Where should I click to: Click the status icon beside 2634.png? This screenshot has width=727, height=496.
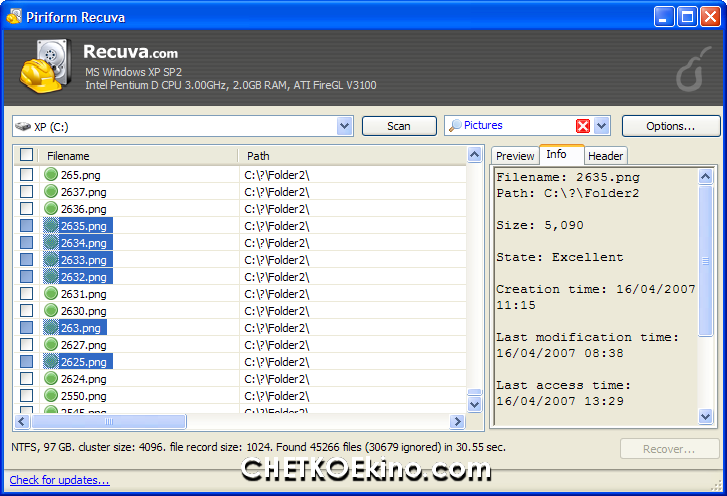tap(51, 242)
